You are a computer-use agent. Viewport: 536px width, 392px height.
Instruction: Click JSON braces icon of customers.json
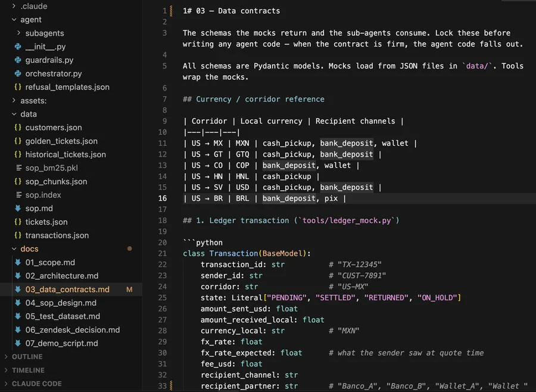point(18,127)
